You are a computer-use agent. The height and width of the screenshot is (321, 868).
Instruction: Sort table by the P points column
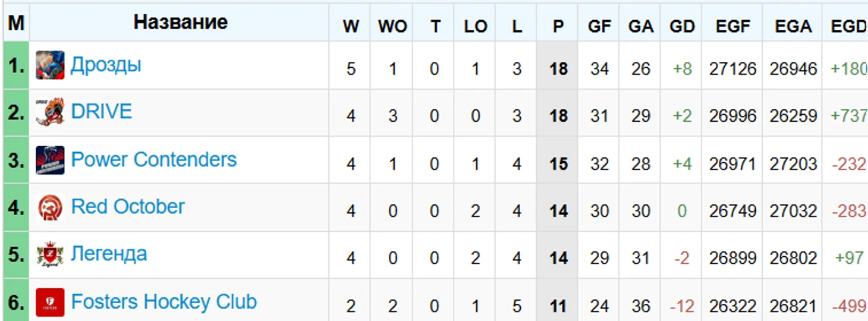[x=558, y=26]
